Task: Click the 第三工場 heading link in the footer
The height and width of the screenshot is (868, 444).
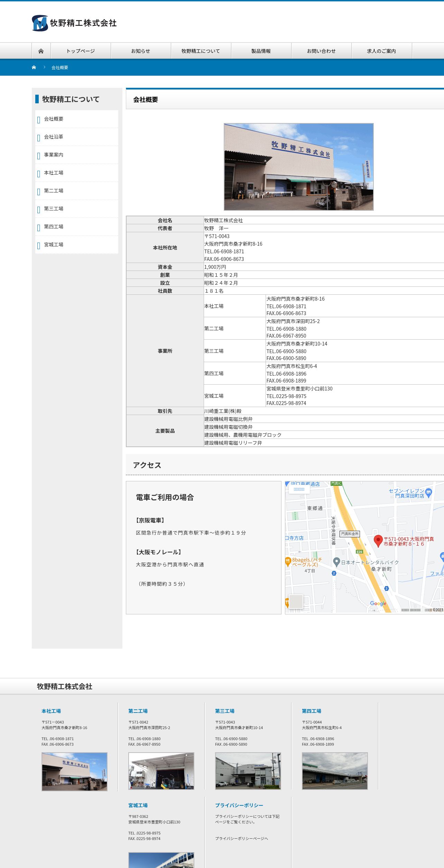Action: click(225, 711)
